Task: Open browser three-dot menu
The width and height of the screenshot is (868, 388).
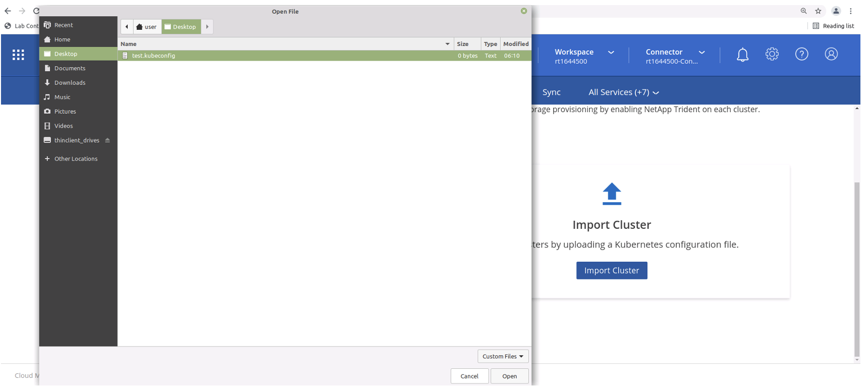Action: click(851, 11)
